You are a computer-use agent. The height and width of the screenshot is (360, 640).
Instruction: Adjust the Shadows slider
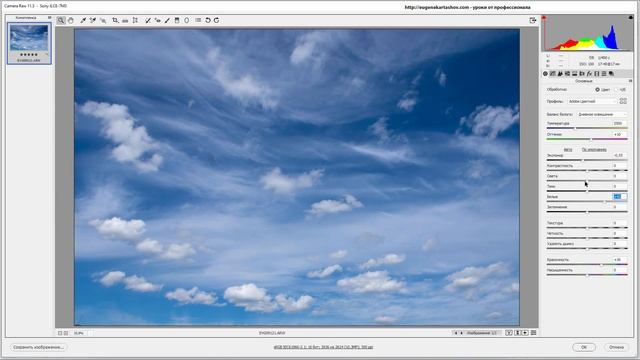pos(587,191)
